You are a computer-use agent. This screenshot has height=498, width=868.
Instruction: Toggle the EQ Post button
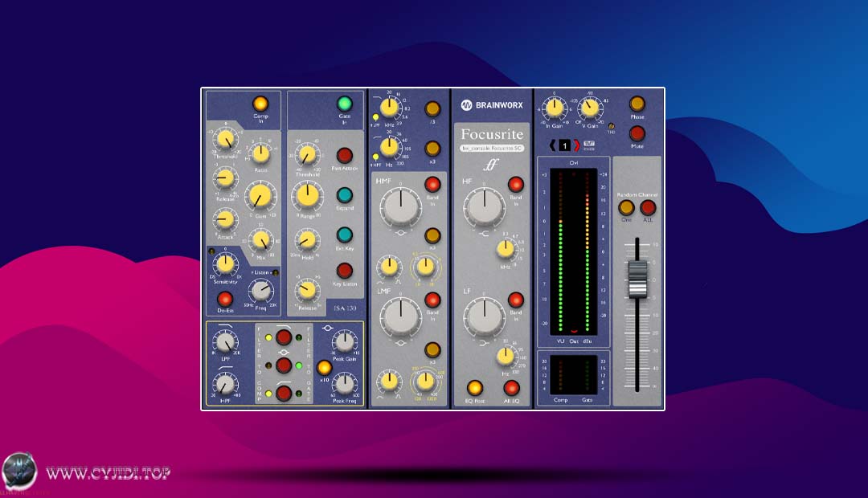click(474, 387)
